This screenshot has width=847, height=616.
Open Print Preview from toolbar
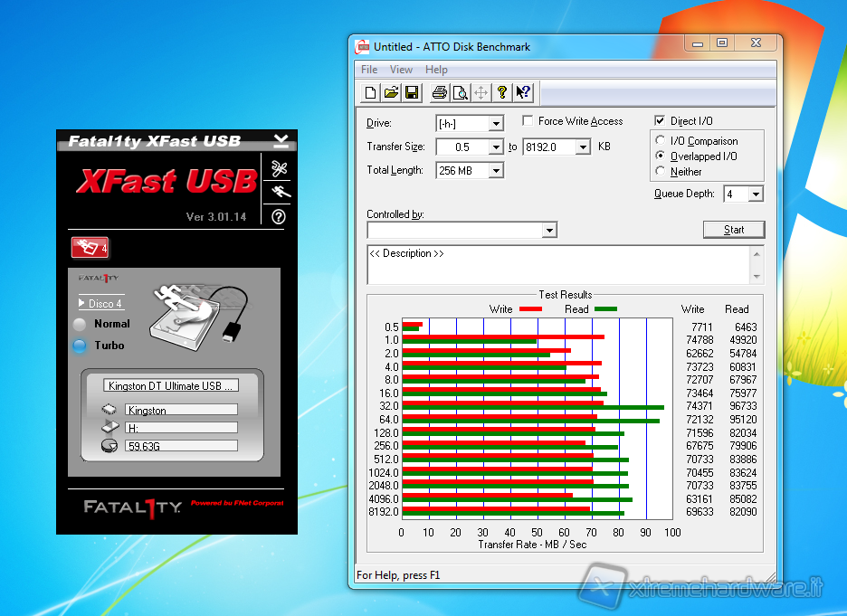pyautogui.click(x=460, y=92)
